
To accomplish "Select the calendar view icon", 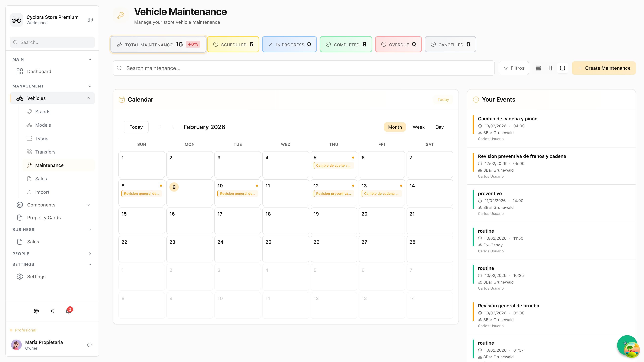I will 562,68.
